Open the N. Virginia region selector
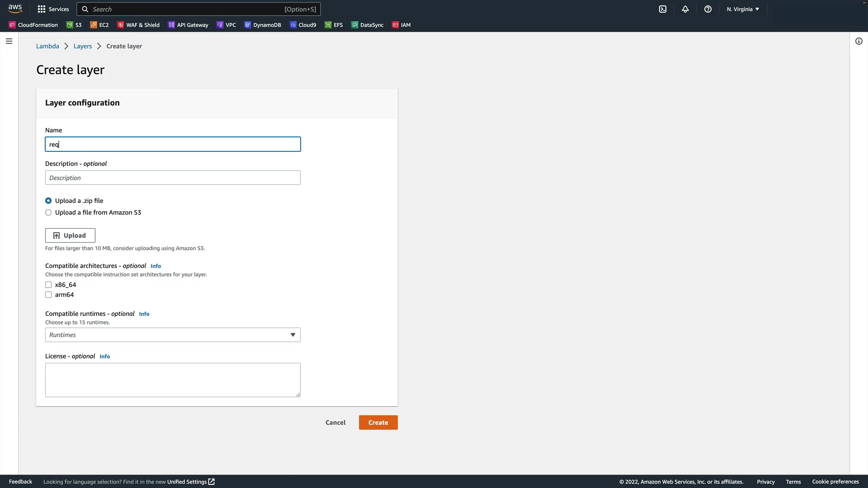868x488 pixels. coord(743,9)
